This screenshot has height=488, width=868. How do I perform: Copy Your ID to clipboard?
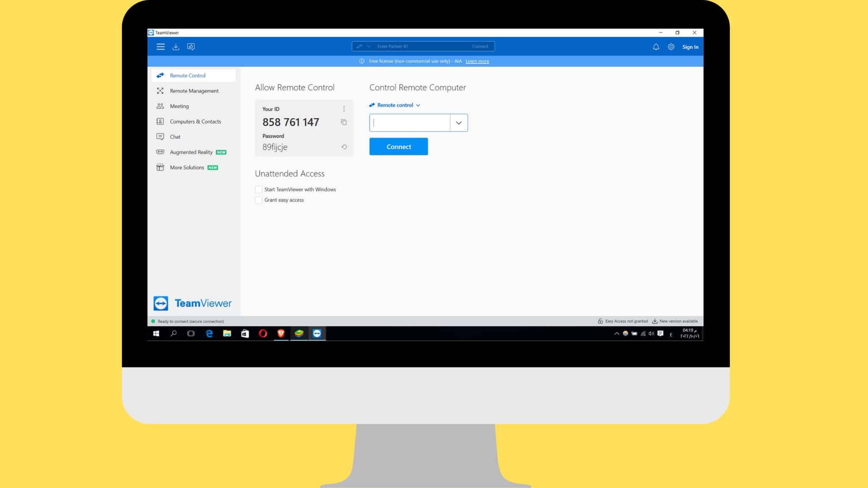(x=344, y=122)
